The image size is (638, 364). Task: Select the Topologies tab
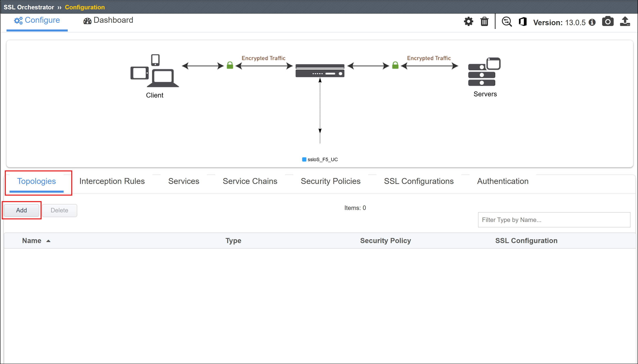[x=37, y=181]
